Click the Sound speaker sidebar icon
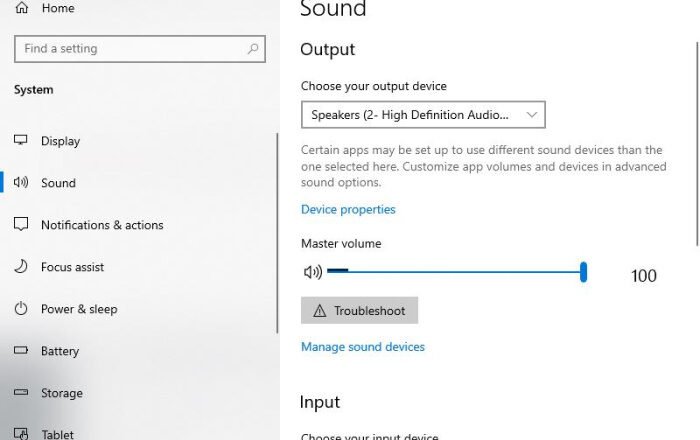This screenshot has width=700, height=440. pos(21,183)
